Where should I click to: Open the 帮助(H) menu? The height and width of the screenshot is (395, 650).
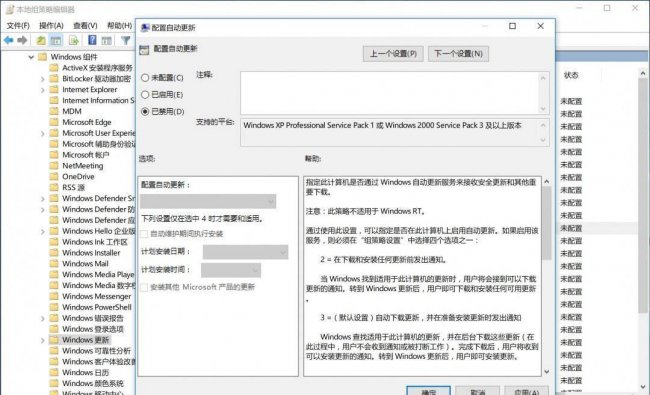pos(119,26)
